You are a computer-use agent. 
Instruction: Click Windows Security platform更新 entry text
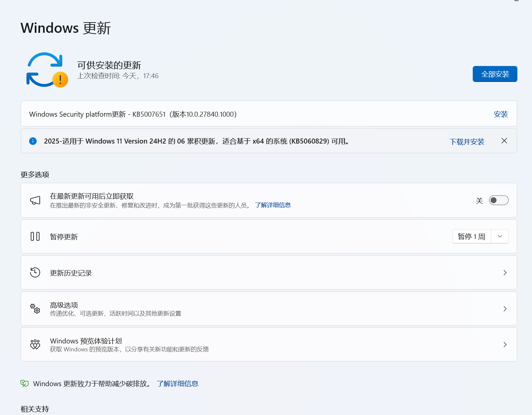pyautogui.click(x=133, y=114)
